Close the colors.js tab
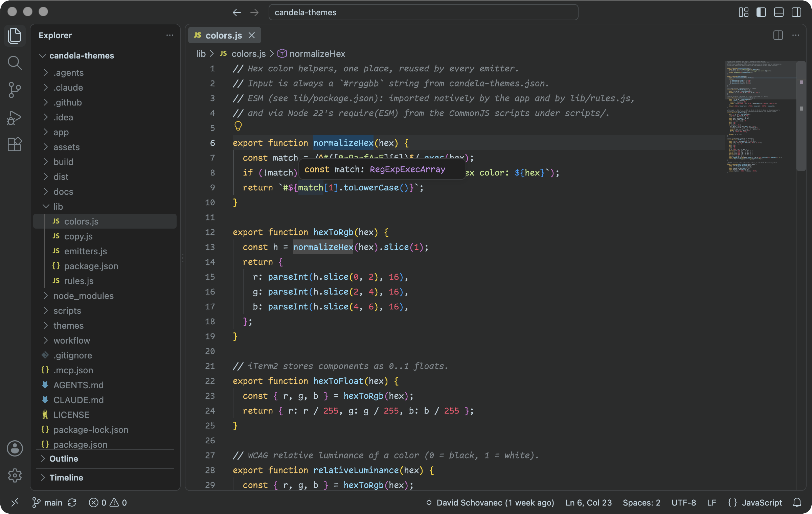 pyautogui.click(x=252, y=35)
